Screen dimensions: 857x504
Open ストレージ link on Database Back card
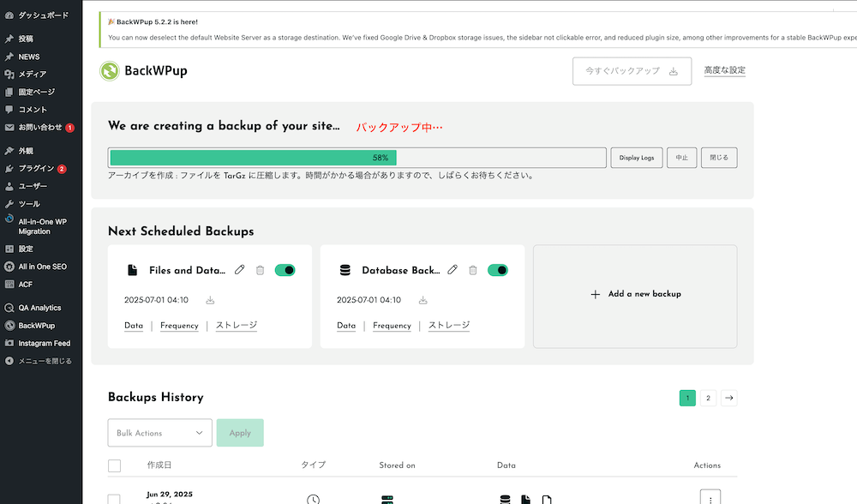[449, 325]
